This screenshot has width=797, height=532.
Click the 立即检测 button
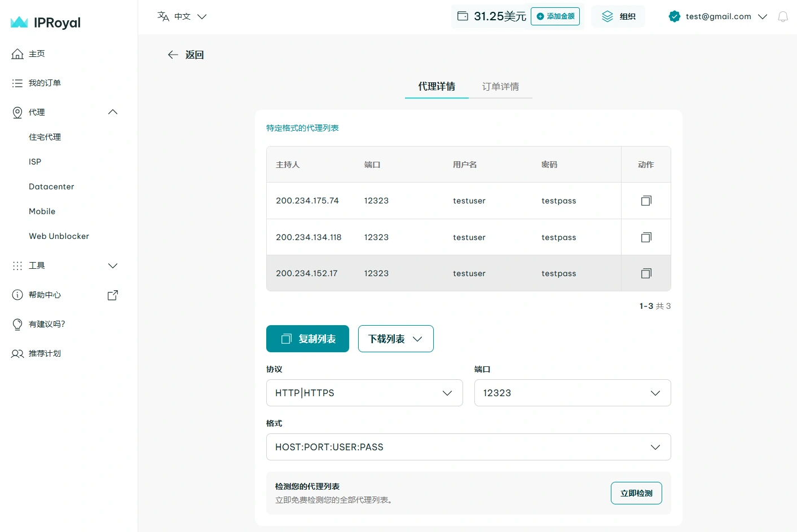click(636, 493)
